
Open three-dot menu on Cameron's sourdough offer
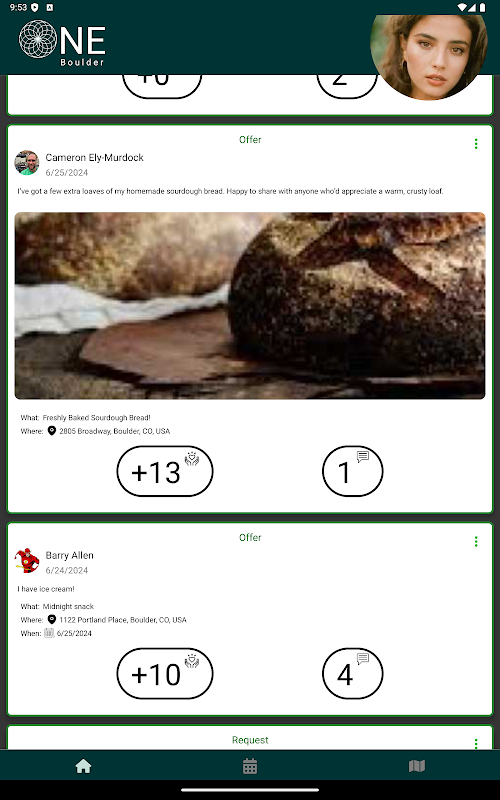(x=476, y=144)
